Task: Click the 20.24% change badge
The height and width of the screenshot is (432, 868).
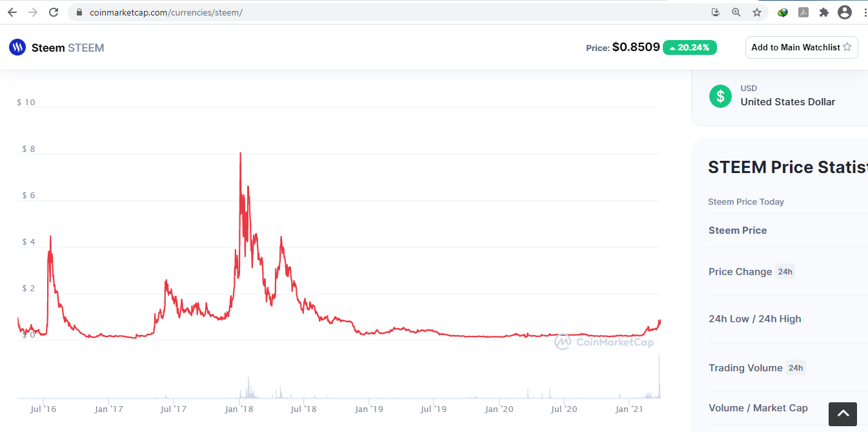Action: 689,47
